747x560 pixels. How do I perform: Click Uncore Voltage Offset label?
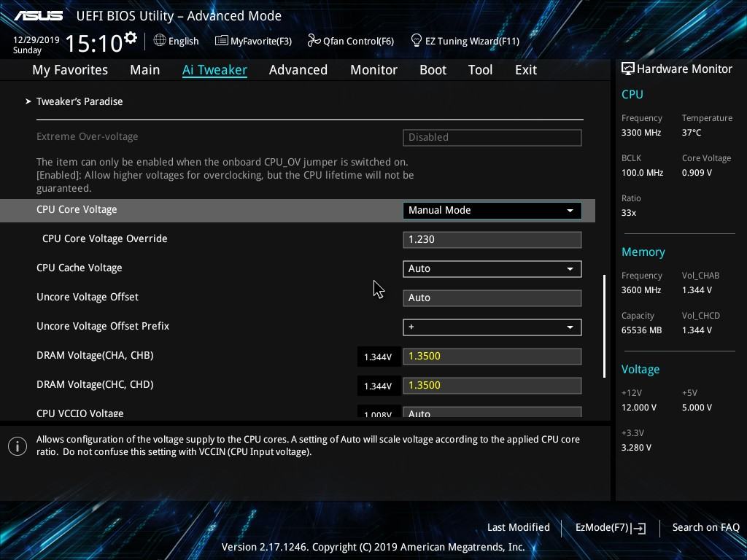(88, 297)
